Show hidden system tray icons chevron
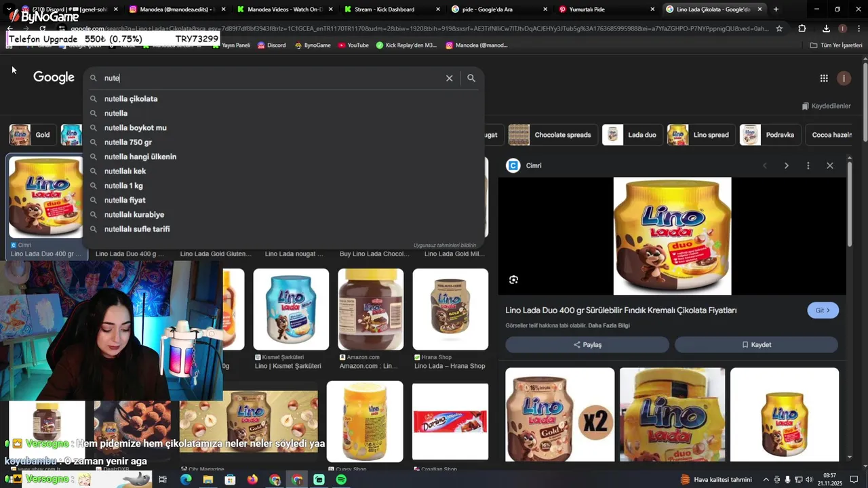The image size is (868, 488). tap(768, 480)
